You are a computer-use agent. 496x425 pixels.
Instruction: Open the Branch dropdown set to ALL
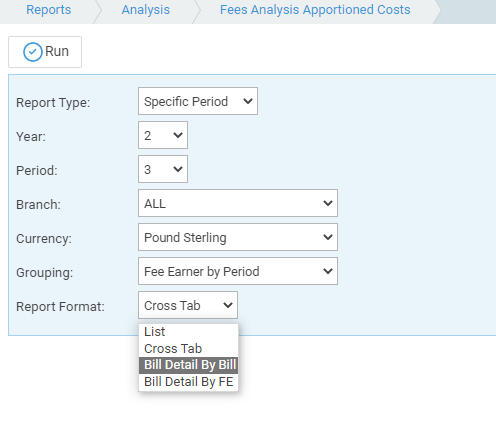[x=238, y=203]
